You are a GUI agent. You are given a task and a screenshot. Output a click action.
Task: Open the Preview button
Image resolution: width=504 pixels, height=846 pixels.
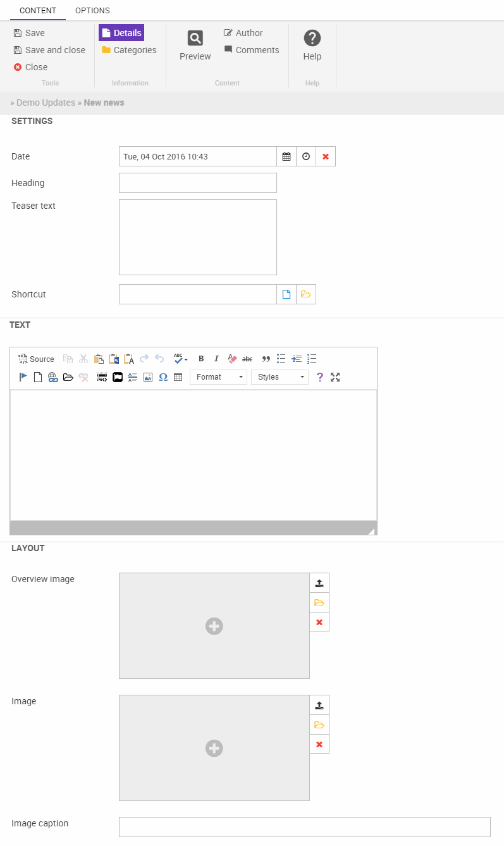tap(195, 46)
